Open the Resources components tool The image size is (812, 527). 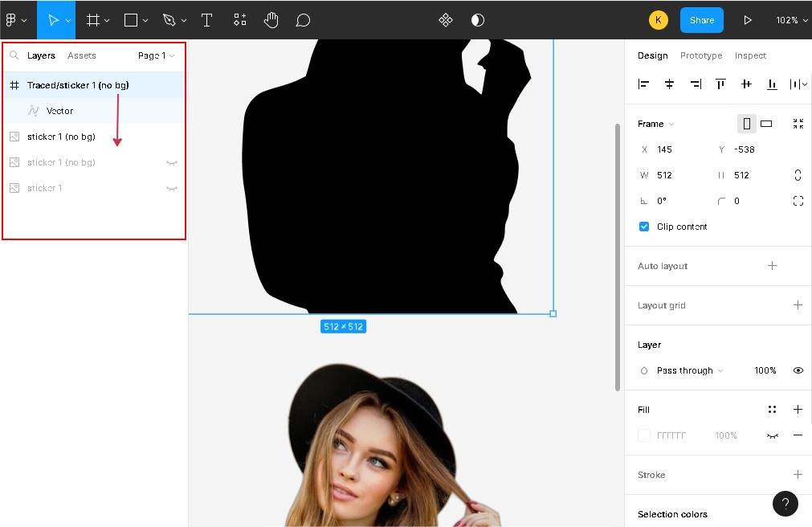239,20
